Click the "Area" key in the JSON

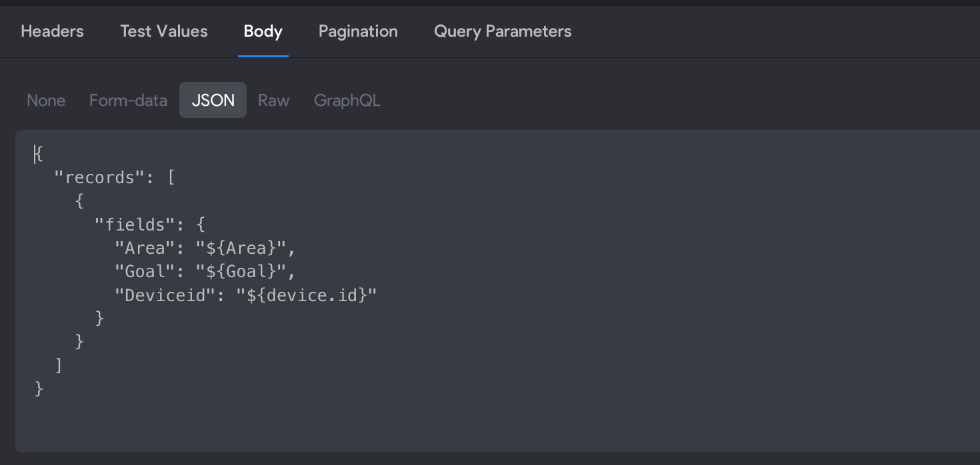point(145,248)
